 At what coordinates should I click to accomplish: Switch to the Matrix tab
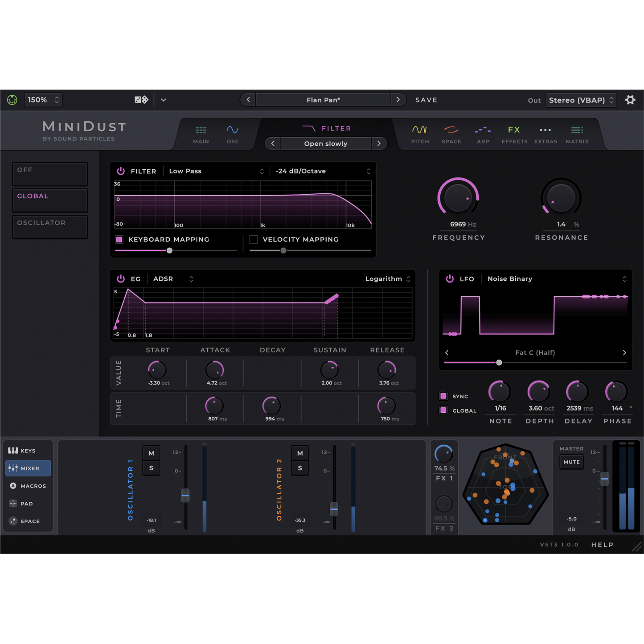click(577, 134)
